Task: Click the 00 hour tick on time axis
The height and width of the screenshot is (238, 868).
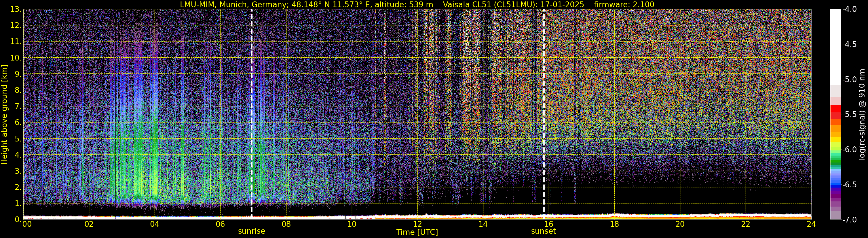Action: point(26,224)
